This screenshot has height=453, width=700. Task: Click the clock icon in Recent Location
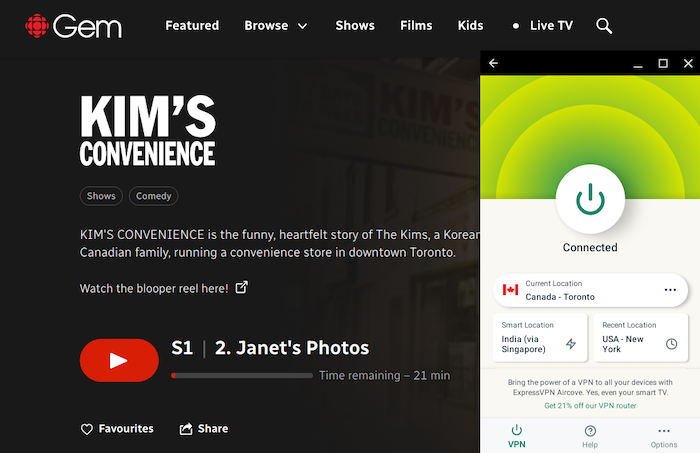(x=671, y=344)
